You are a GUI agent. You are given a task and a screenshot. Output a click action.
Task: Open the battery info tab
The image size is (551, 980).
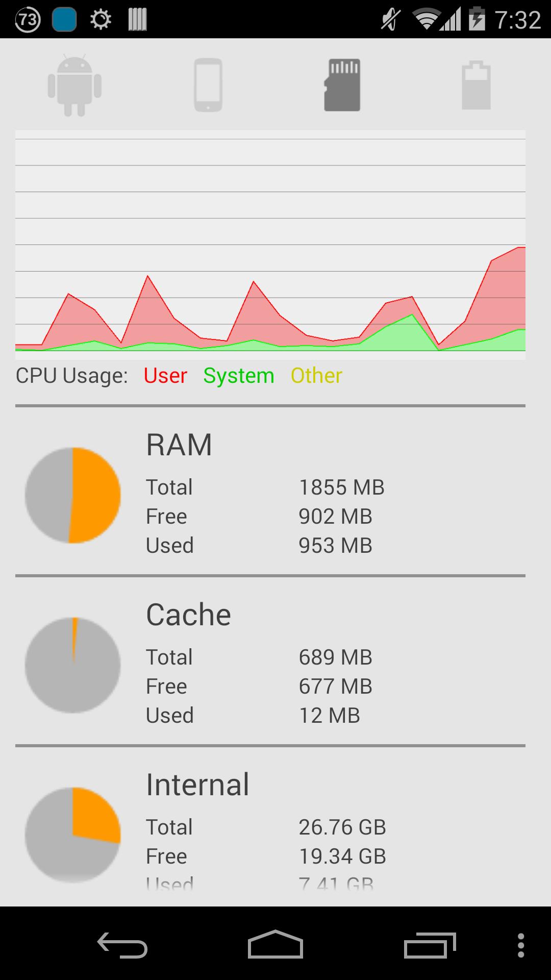[476, 85]
